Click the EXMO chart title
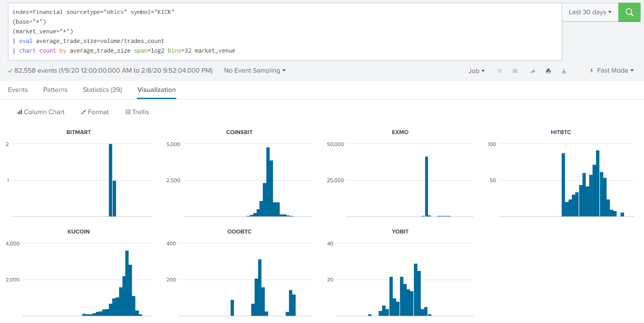This screenshot has width=644, height=323. (400, 132)
